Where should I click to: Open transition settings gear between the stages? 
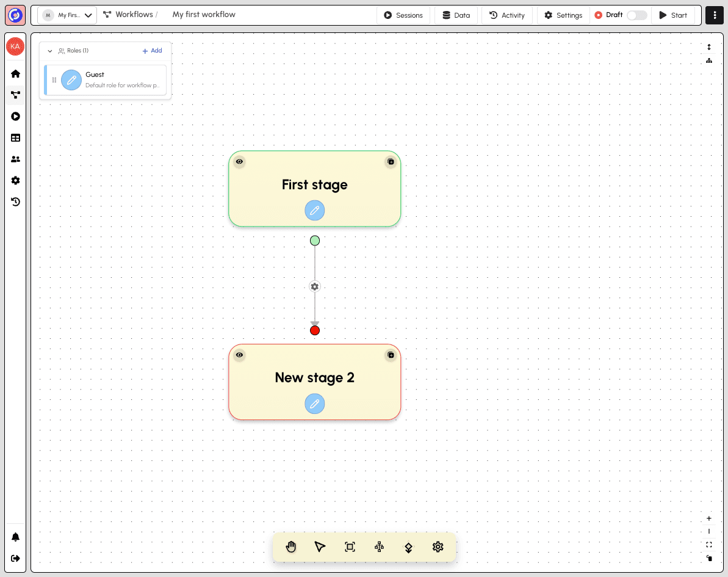tap(314, 286)
